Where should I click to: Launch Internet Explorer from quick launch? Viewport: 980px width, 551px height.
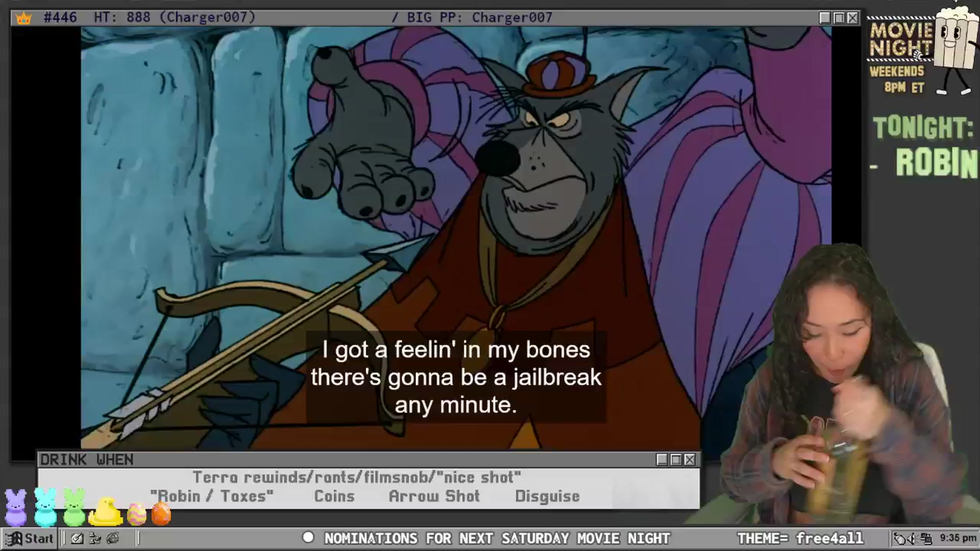[113, 538]
